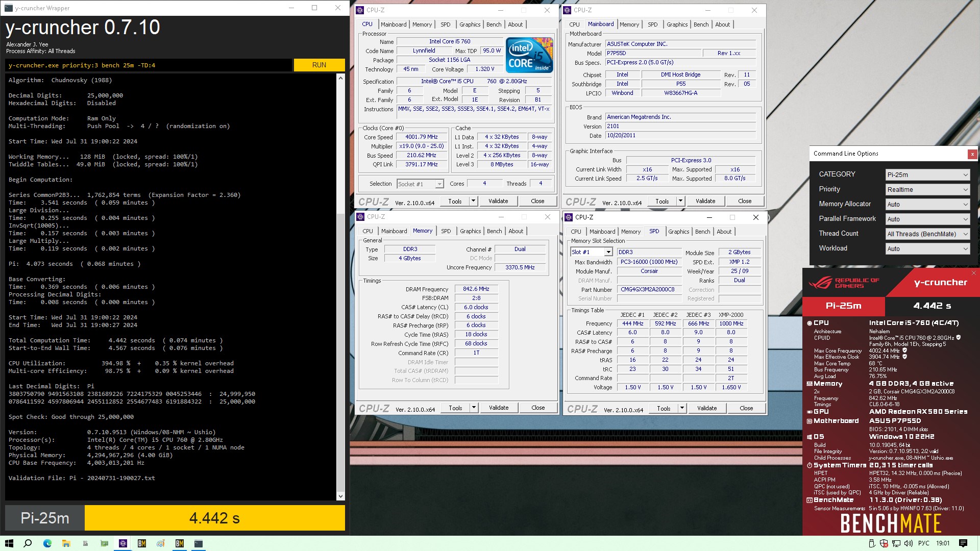980x551 pixels.
Task: Click the Max Core Frequency shield icon
Action: point(904,350)
